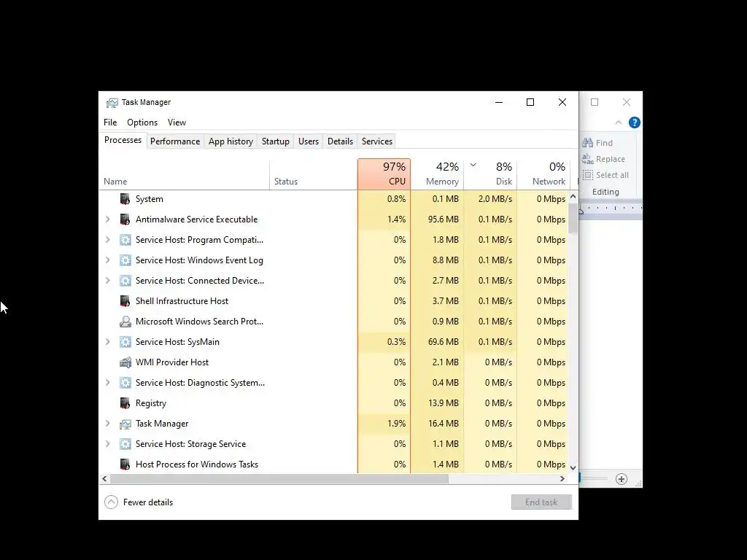Switch to the Performance tab
Screen dimensions: 747x560
point(175,141)
